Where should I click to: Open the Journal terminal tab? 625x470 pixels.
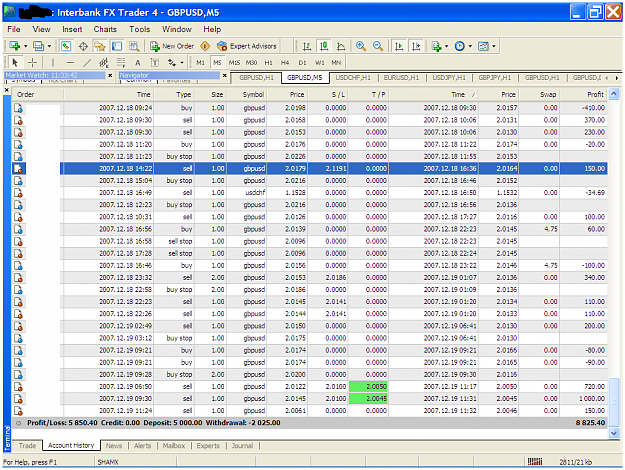[242, 446]
